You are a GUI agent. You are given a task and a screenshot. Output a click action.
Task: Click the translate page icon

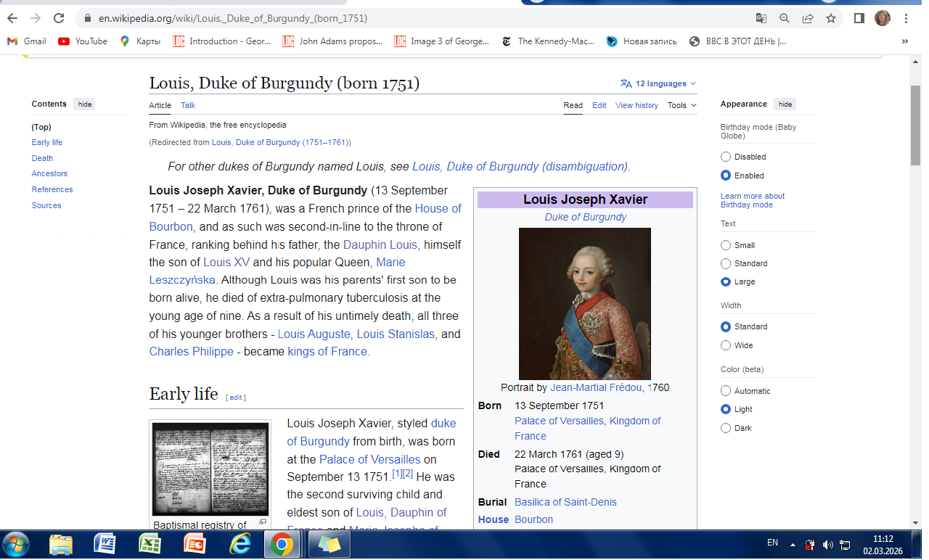click(x=761, y=18)
